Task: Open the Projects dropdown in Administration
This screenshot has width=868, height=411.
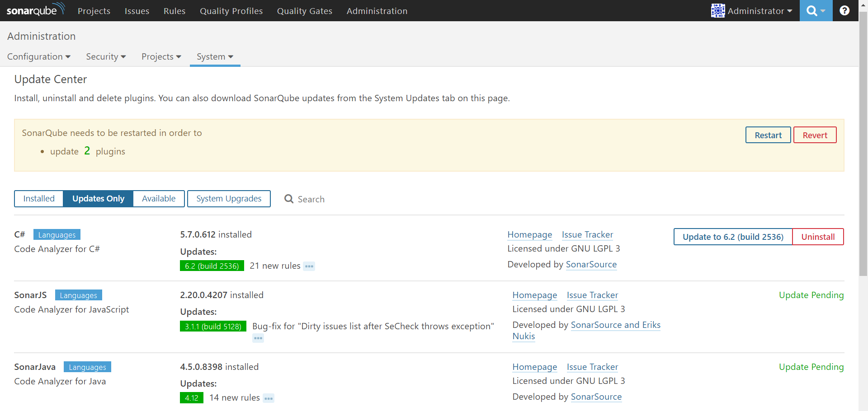Action: coord(161,56)
